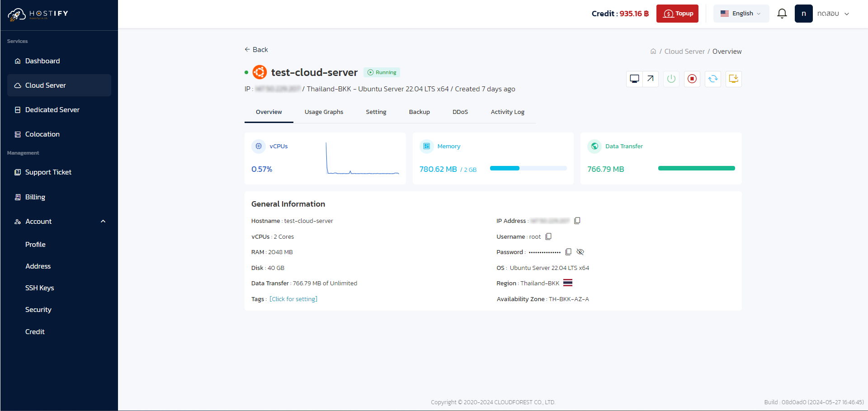Click the red stop server icon
Viewport: 868px width, 411px height.
pyautogui.click(x=692, y=79)
